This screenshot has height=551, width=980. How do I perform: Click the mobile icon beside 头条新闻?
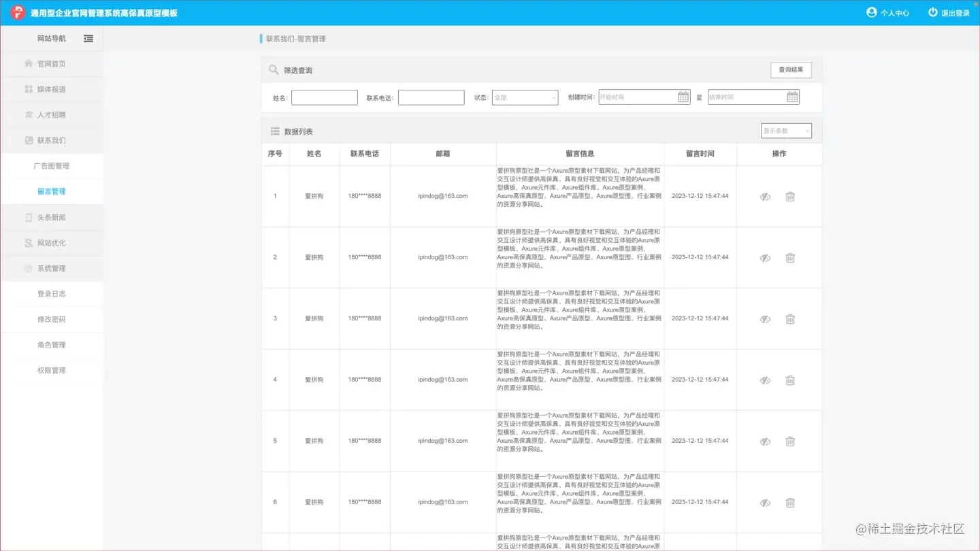click(29, 218)
